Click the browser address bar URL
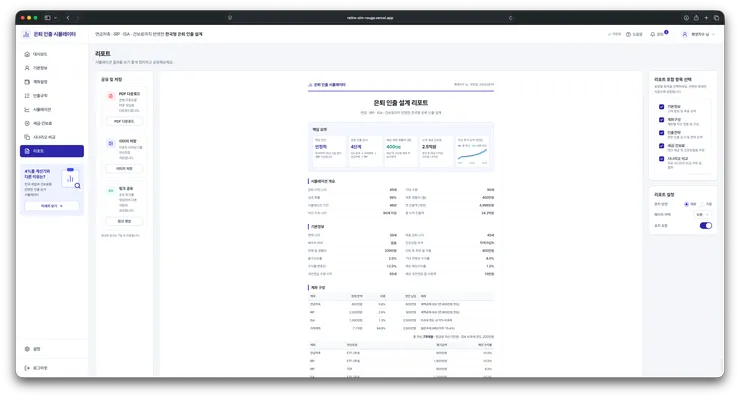 click(370, 18)
